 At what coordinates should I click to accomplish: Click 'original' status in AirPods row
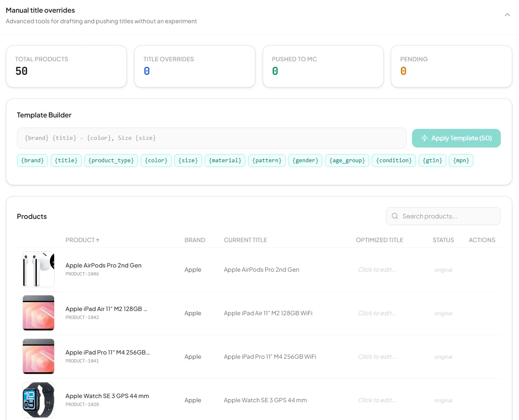(x=443, y=270)
